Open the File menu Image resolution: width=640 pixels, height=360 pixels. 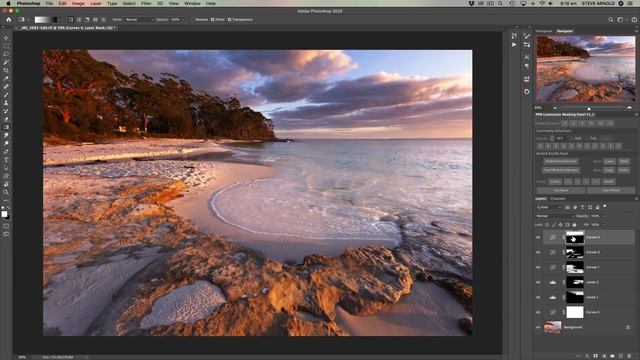(49, 3)
